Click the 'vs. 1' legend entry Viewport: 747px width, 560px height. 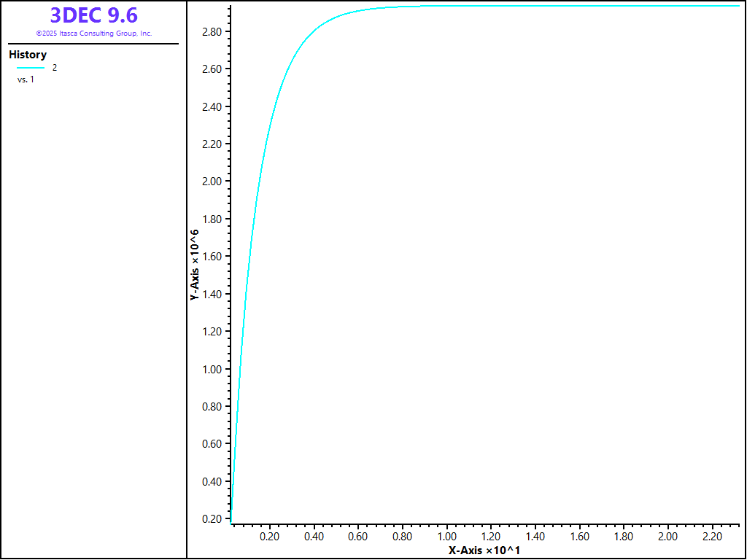(x=26, y=79)
